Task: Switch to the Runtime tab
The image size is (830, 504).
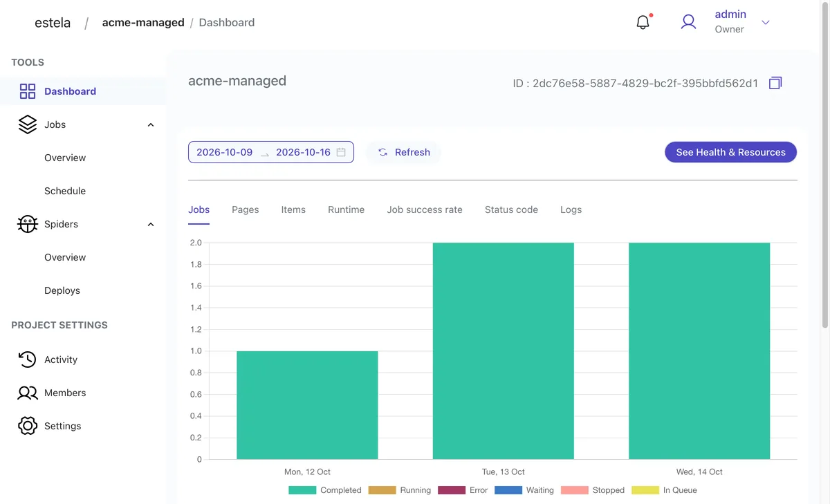Action: (x=346, y=209)
